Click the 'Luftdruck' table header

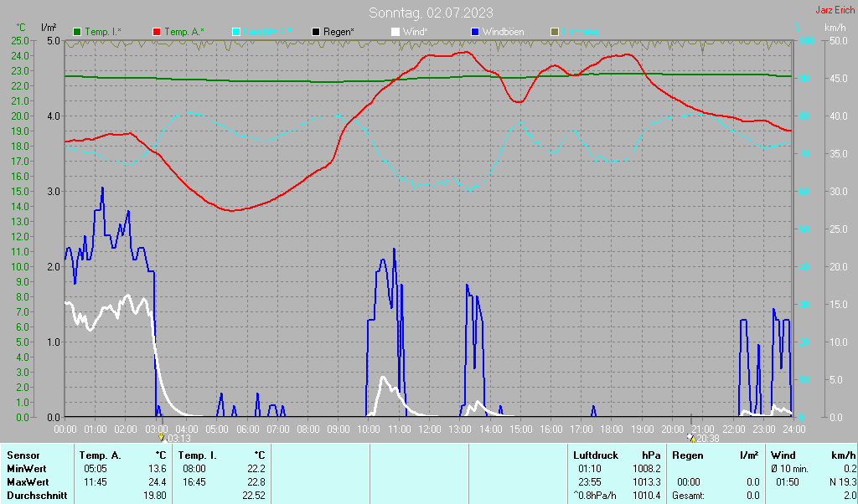click(596, 455)
